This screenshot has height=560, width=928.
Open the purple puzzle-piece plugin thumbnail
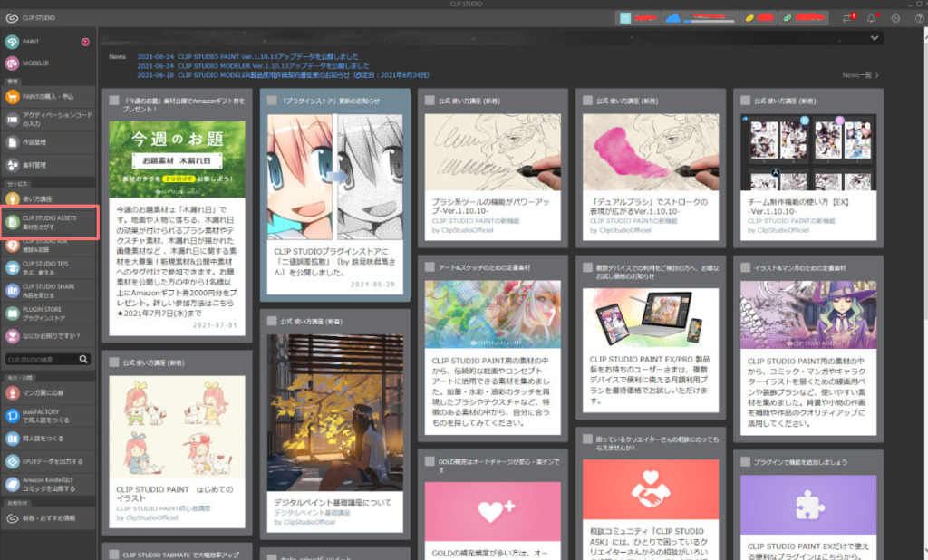tap(808, 505)
